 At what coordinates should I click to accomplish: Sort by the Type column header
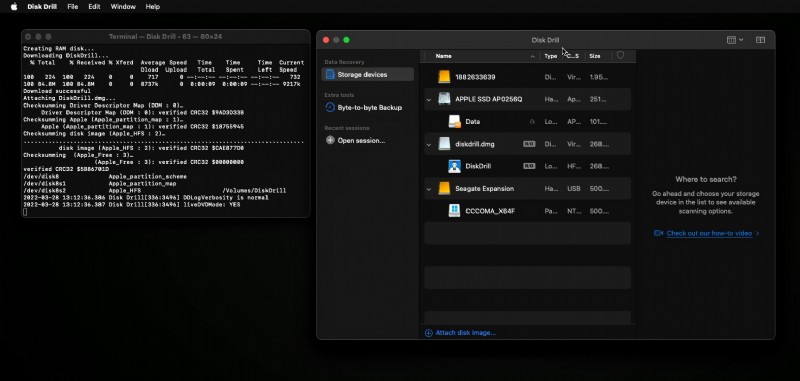[x=551, y=56]
